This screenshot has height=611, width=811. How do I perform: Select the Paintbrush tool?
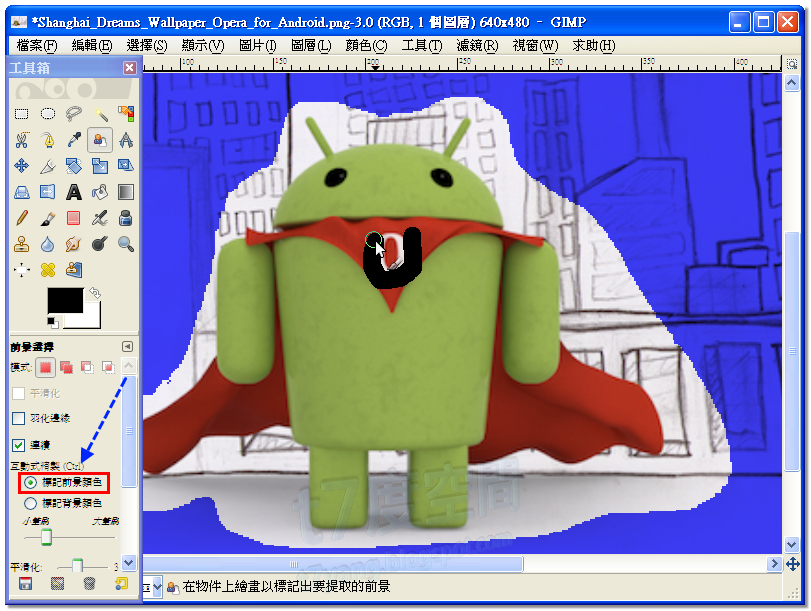[x=48, y=218]
